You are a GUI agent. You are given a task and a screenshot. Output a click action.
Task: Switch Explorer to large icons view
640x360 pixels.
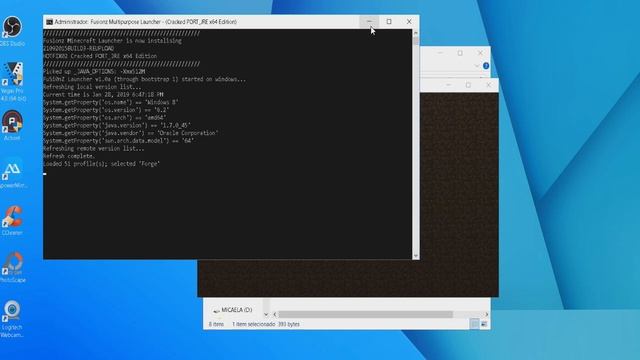[x=484, y=324]
